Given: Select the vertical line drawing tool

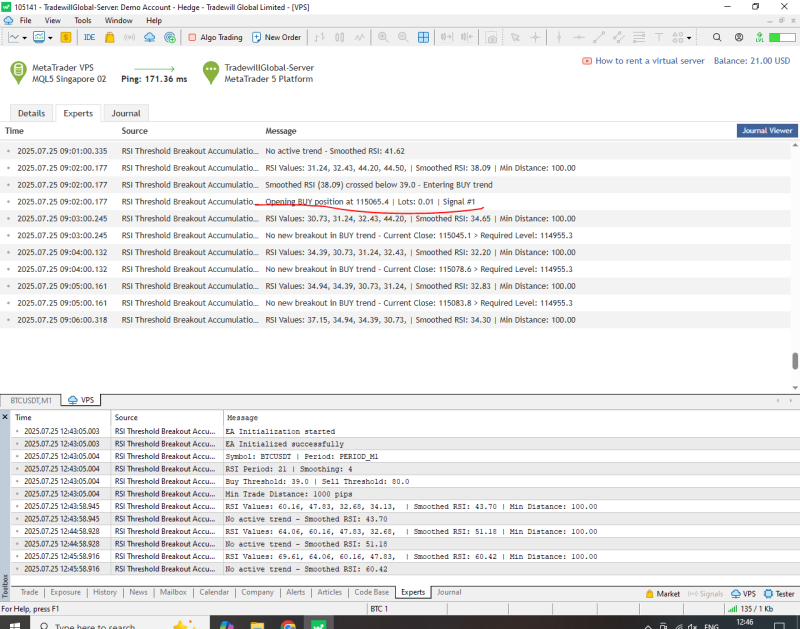Looking at the screenshot, I should point(559,37).
